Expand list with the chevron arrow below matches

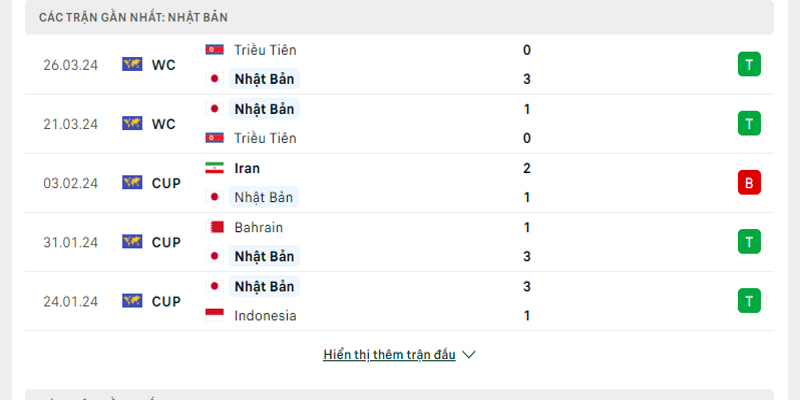point(469,354)
